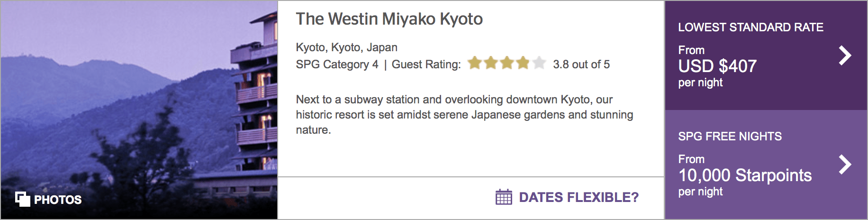Click the third gold rating star
868x220 pixels.
[507, 63]
